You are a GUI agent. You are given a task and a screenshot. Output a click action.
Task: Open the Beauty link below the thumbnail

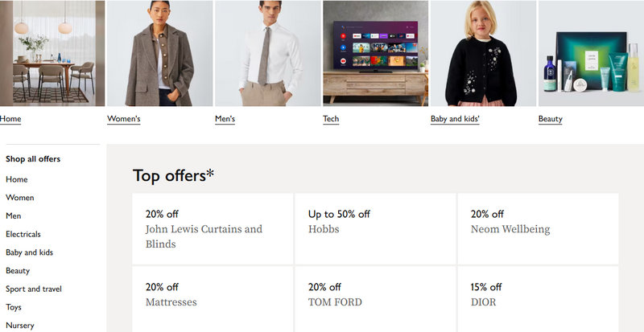(x=551, y=119)
